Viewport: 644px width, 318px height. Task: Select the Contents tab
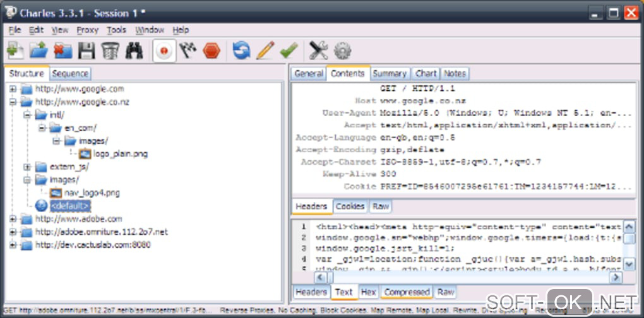tap(348, 74)
